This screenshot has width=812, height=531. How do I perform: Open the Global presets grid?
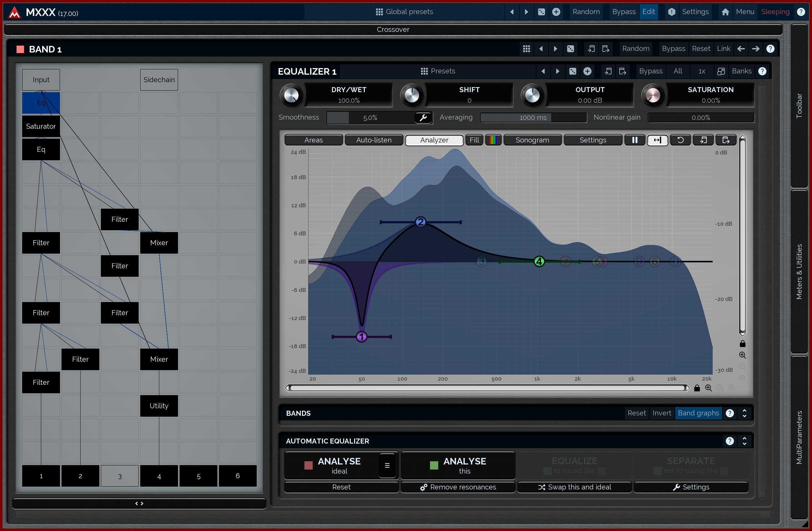click(404, 12)
